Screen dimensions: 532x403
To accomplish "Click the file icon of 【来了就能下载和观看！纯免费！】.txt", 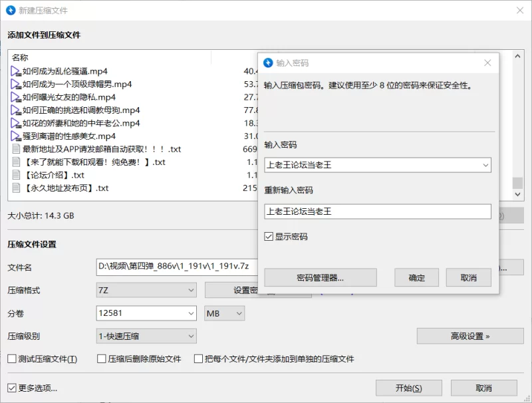I will pyautogui.click(x=16, y=162).
